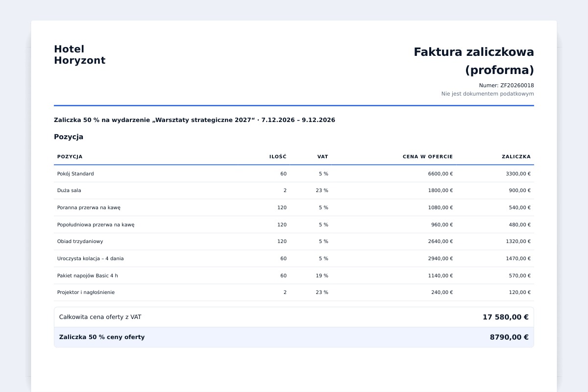The height and width of the screenshot is (392, 588).
Task: Select Obiad trzydaniowy row name
Action: [80, 242]
